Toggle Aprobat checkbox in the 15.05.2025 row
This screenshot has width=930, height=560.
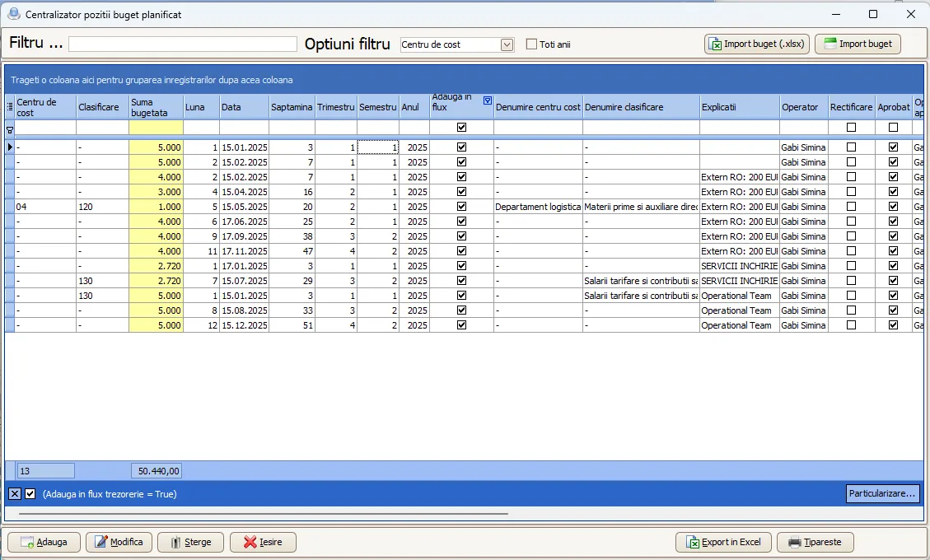click(893, 207)
